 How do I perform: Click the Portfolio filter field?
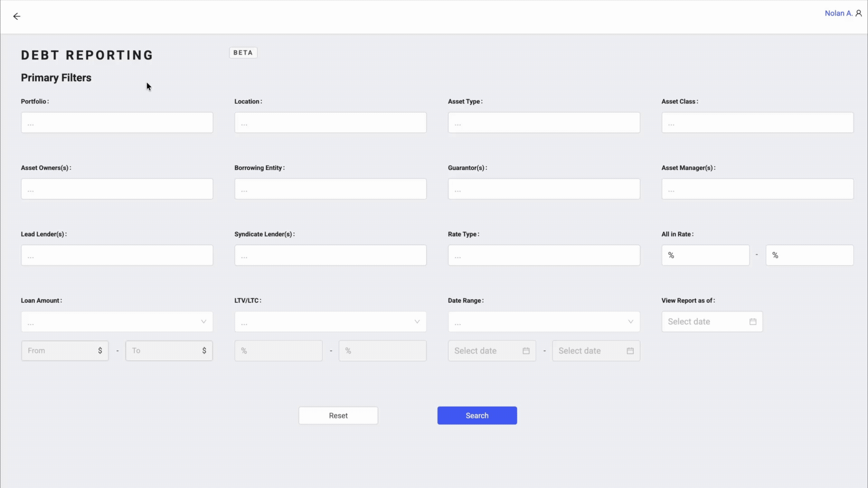click(x=117, y=122)
